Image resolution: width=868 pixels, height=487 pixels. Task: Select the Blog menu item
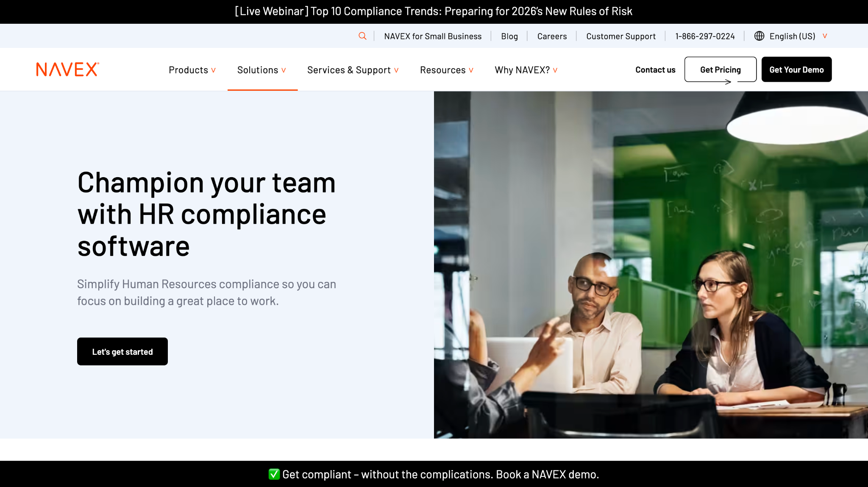coord(509,36)
